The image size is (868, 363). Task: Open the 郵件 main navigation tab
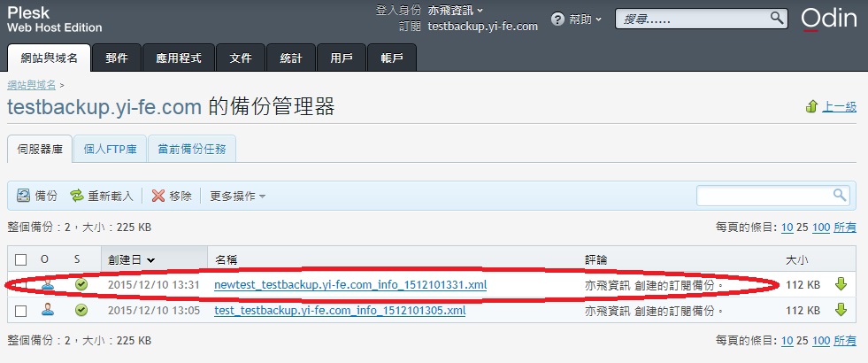[x=116, y=58]
